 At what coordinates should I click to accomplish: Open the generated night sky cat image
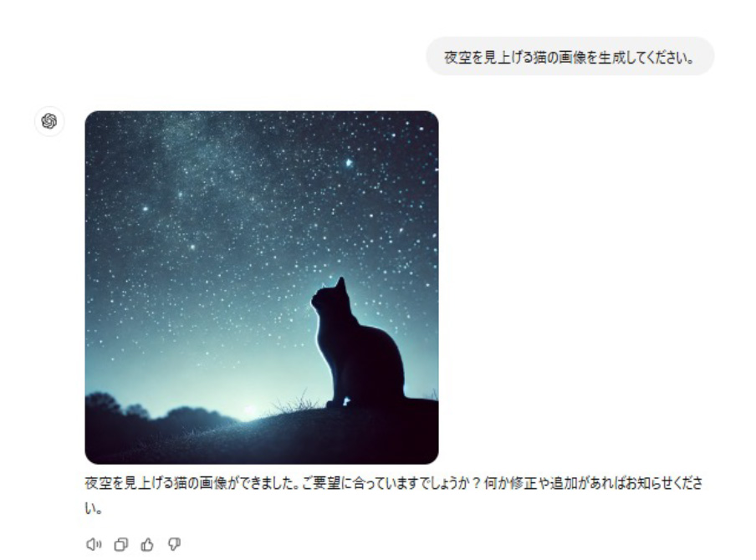point(262,288)
